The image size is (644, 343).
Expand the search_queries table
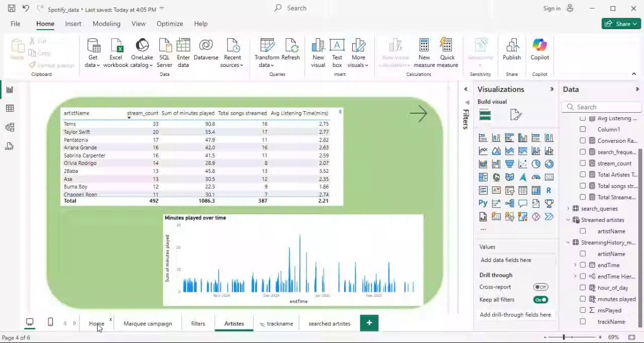point(569,209)
